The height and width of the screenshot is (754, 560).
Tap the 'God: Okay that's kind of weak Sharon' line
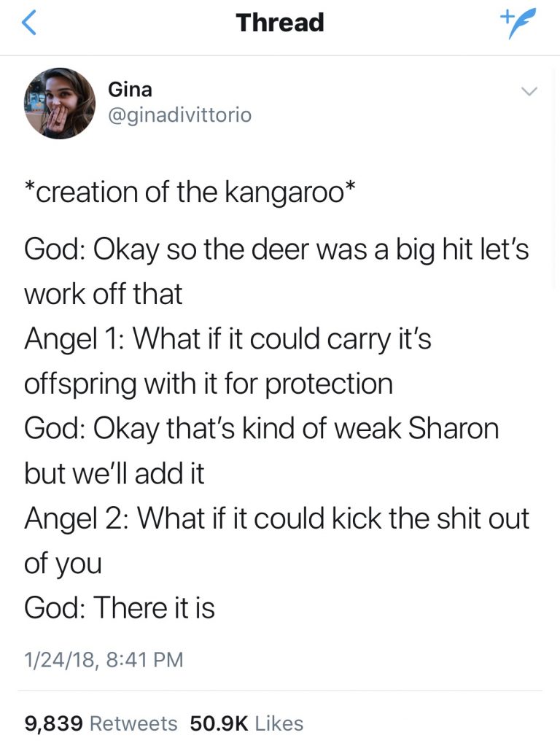point(262,429)
